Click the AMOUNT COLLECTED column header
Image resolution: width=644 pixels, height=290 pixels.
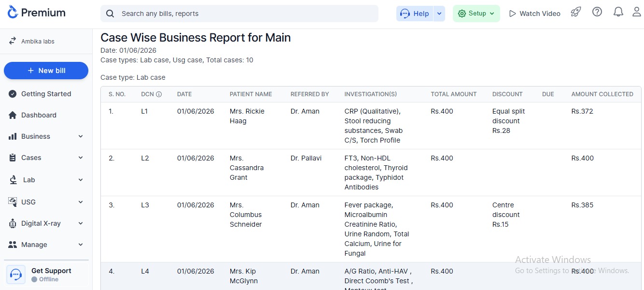pyautogui.click(x=602, y=94)
